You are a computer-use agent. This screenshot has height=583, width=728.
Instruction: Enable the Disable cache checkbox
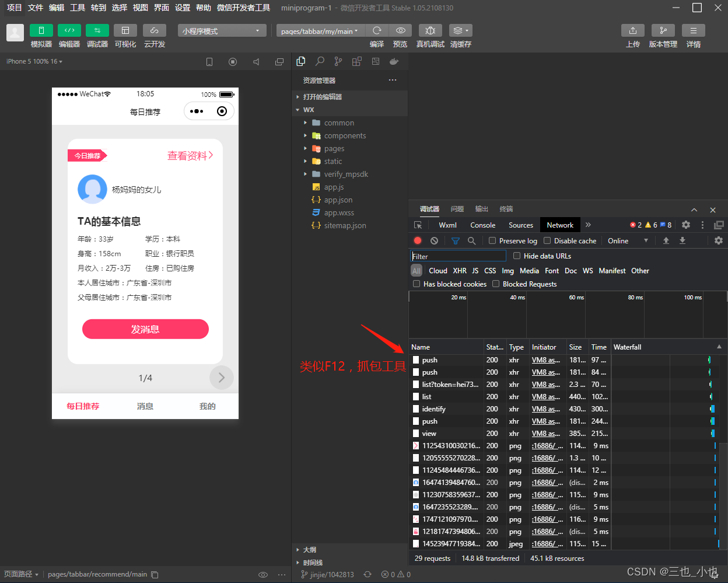click(x=547, y=240)
